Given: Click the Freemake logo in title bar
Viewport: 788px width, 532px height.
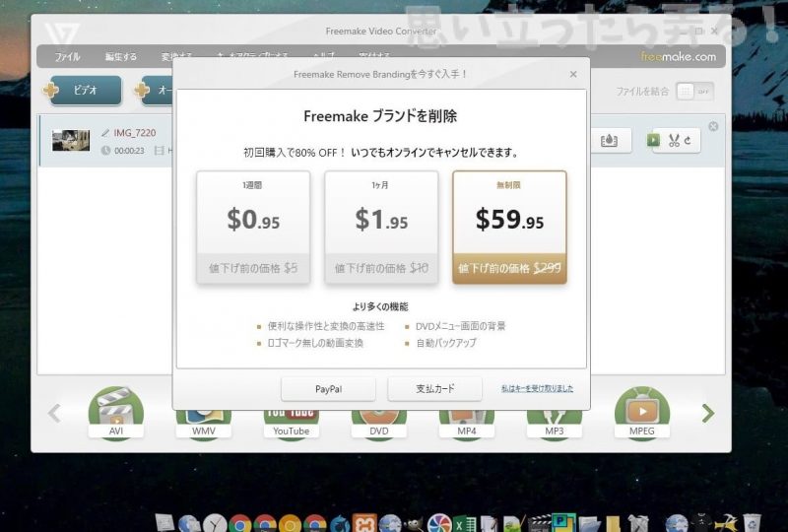Looking at the screenshot, I should 61,33.
